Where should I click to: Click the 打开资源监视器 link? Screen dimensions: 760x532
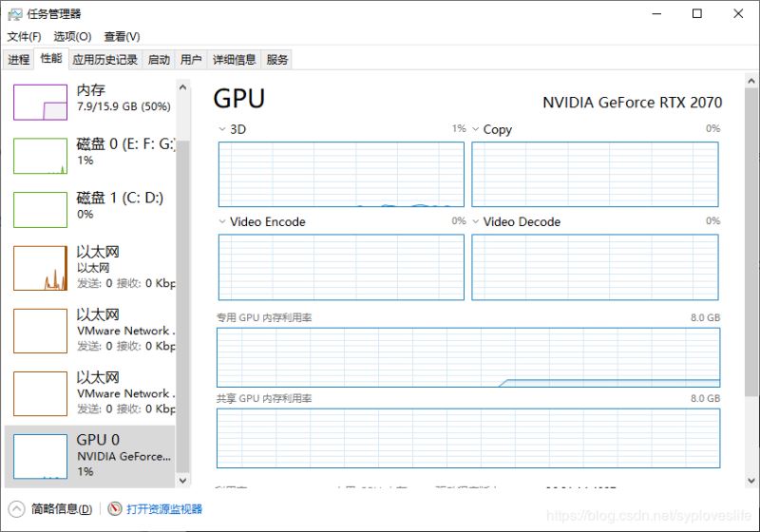(164, 509)
